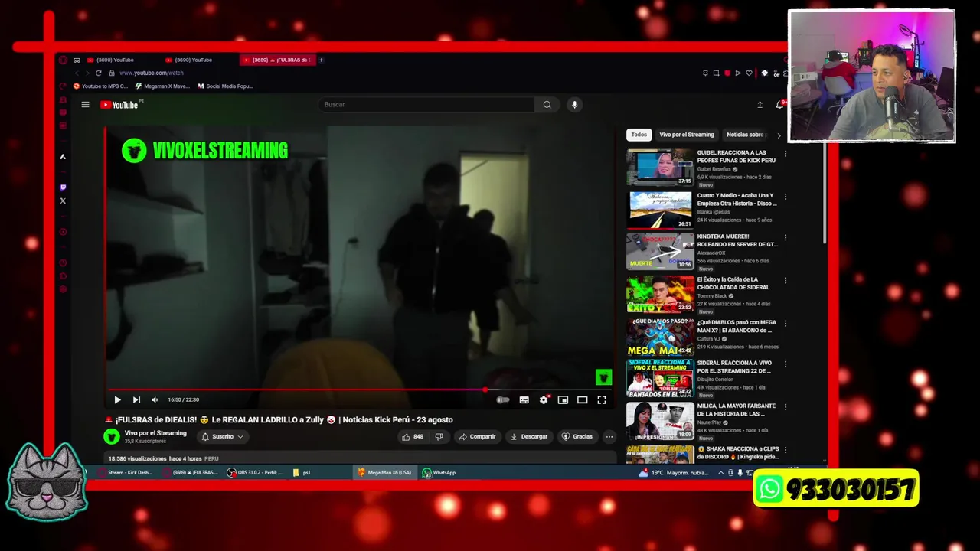The image size is (980, 551).
Task: Click the Descargar download button
Action: click(528, 436)
